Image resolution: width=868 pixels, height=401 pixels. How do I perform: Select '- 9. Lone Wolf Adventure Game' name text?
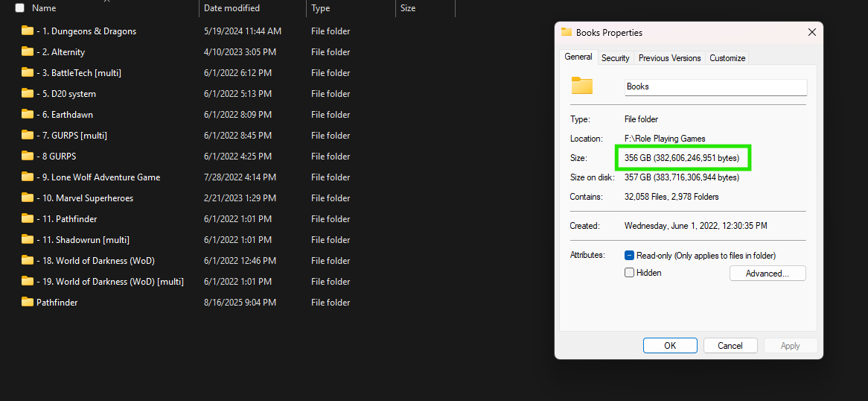pos(98,177)
